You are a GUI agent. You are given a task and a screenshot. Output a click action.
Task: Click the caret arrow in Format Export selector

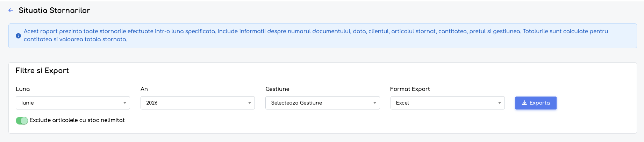(x=500, y=103)
